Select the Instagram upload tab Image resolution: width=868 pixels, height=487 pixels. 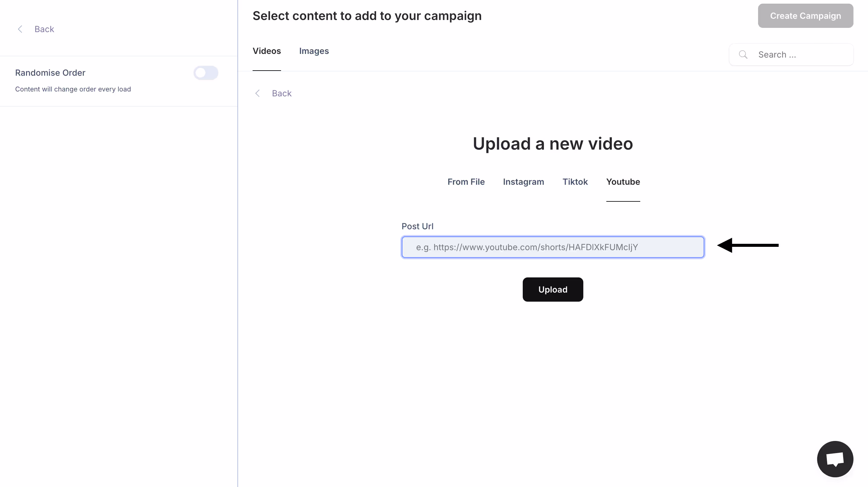(x=523, y=182)
